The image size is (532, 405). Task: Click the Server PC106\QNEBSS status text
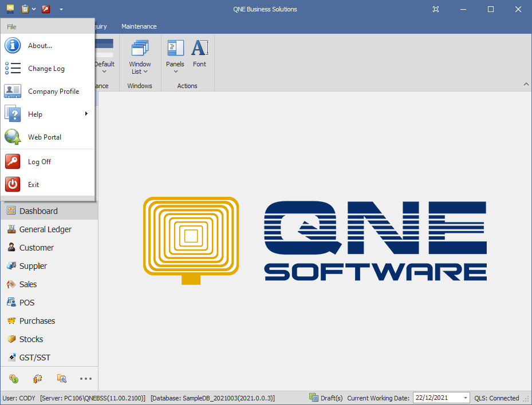tap(93, 398)
